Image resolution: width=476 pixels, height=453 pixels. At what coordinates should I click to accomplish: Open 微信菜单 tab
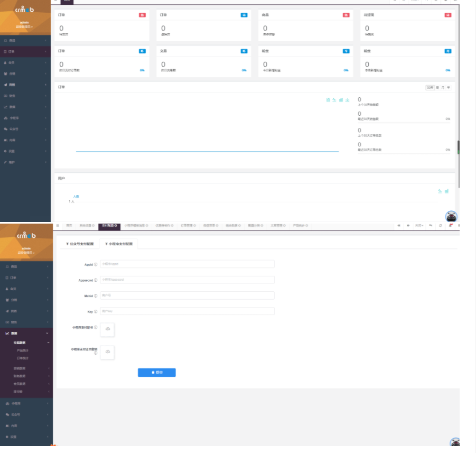click(211, 225)
